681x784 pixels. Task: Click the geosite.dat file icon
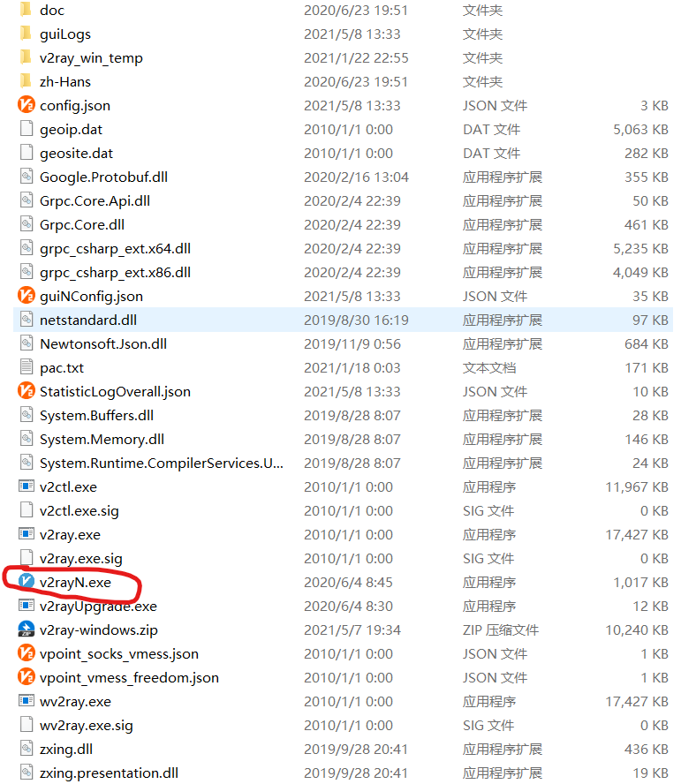tap(26, 153)
